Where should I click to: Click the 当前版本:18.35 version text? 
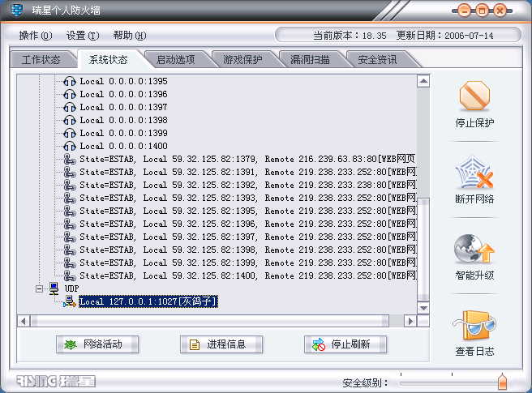point(350,36)
